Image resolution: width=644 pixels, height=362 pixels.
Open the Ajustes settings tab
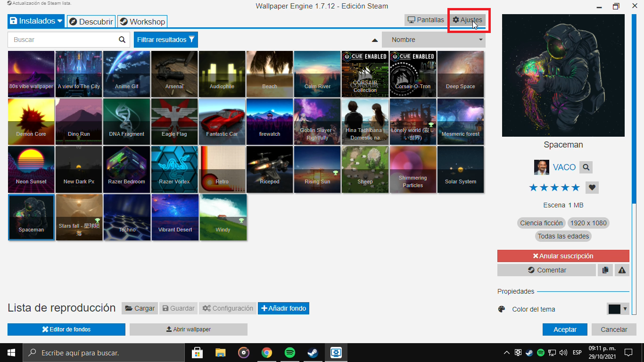(467, 20)
